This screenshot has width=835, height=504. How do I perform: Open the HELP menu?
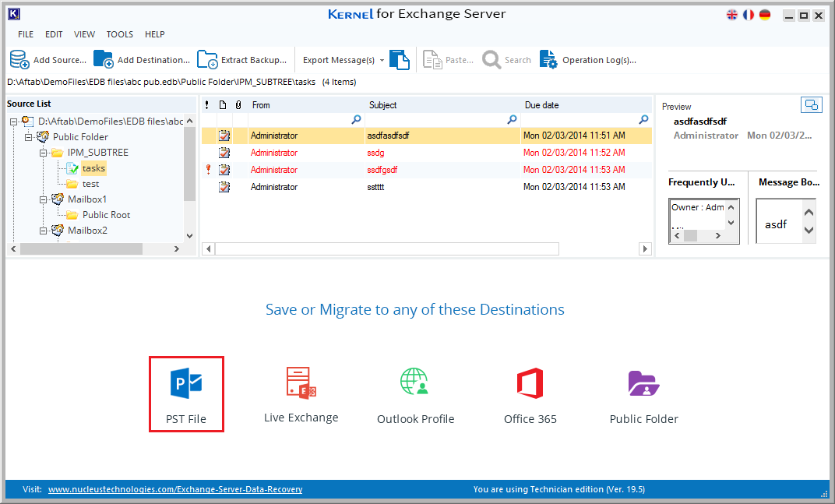[x=155, y=34]
